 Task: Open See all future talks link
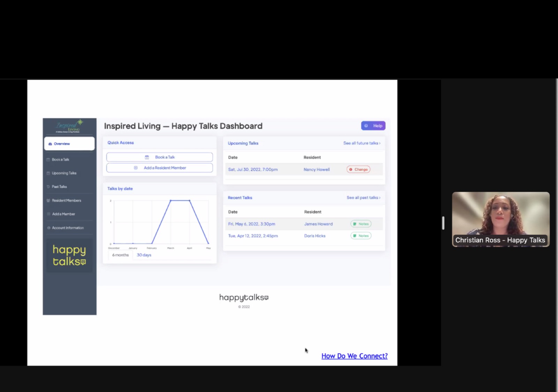tap(362, 143)
